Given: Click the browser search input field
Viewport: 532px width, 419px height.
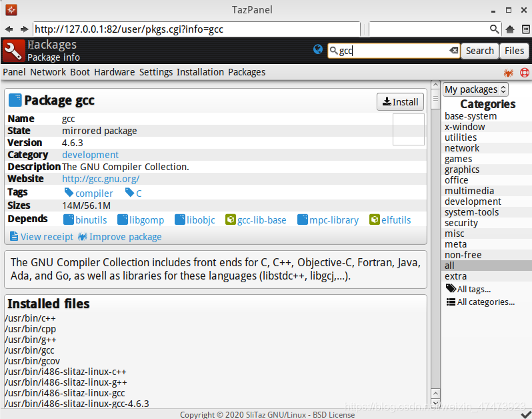Looking at the screenshot, I should tap(434, 29).
